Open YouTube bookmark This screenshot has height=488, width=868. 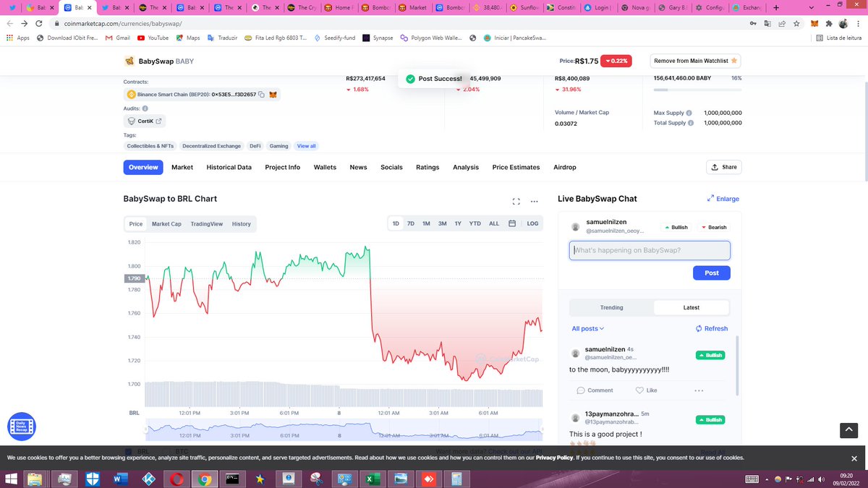pos(153,38)
